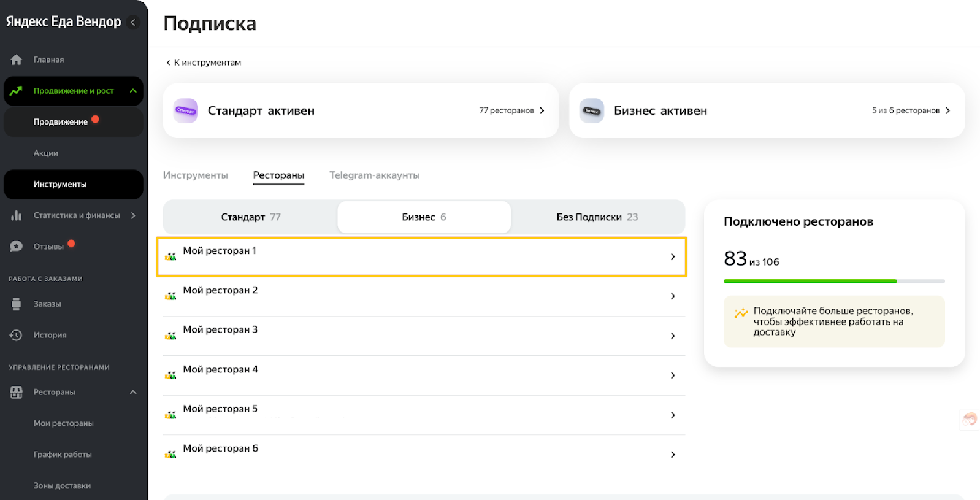Click the icon beside Мой ресторан 3
The width and height of the screenshot is (980, 500).
pyautogui.click(x=170, y=336)
